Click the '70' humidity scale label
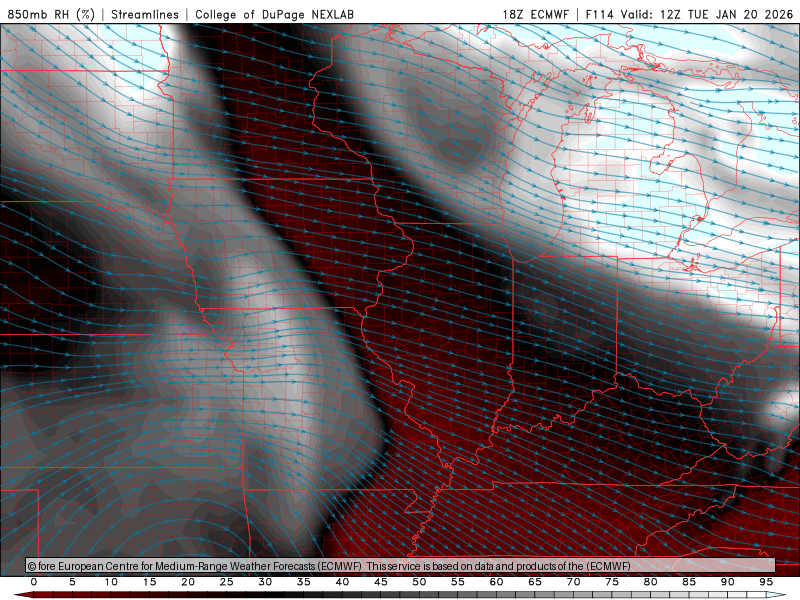This screenshot has width=800, height=600. [573, 582]
